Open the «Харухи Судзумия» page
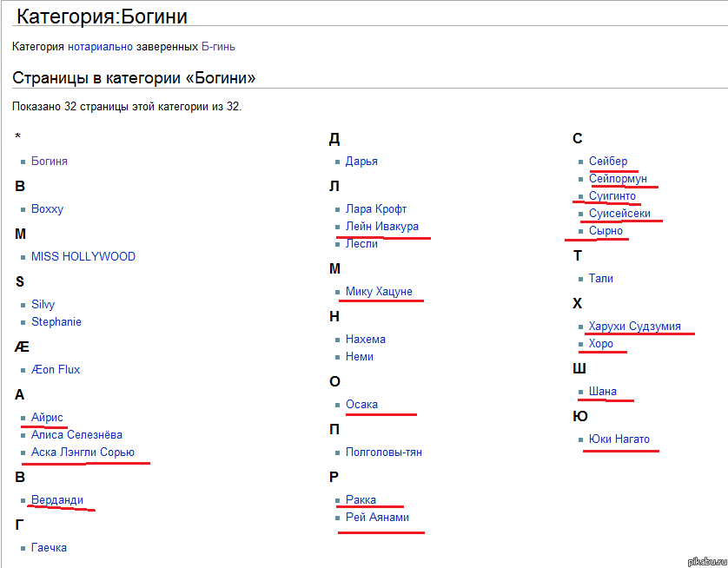The image size is (728, 568). point(634,326)
